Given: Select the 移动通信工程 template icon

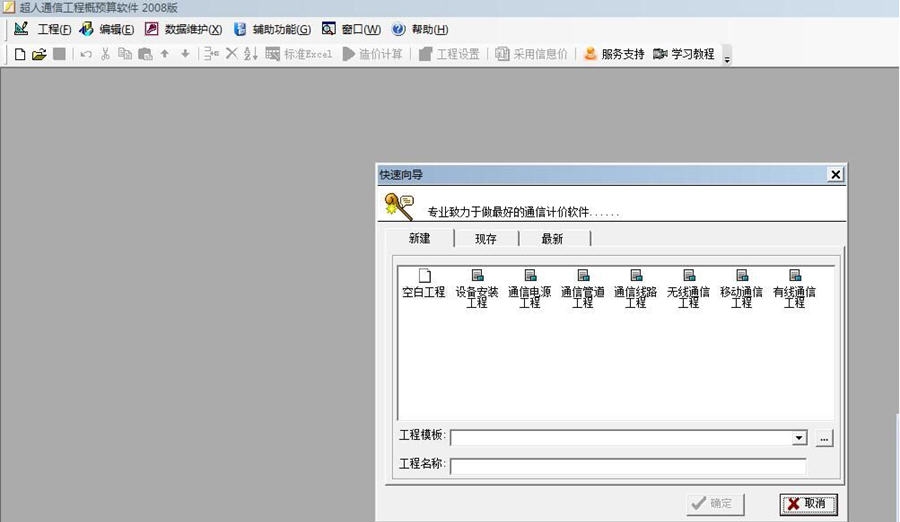Looking at the screenshot, I should click(741, 289).
